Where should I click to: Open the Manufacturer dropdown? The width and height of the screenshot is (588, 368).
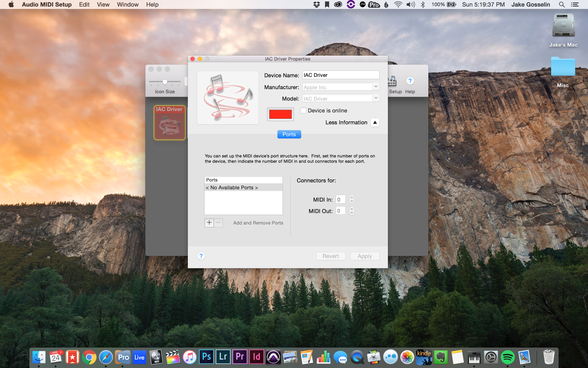376,86
